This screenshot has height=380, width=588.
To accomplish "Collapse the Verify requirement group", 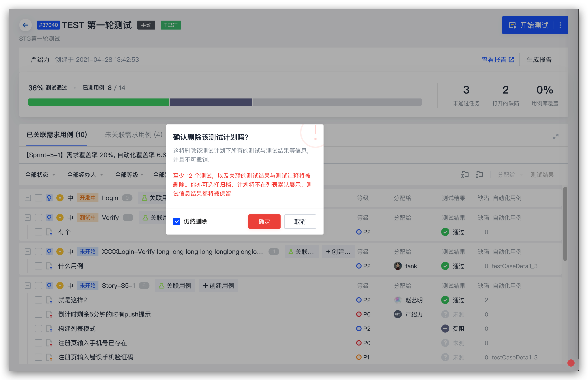I will (28, 218).
